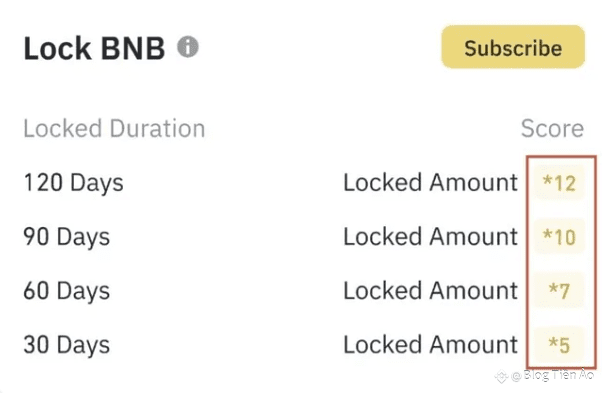Click the red highlighted score column box

[562, 262]
